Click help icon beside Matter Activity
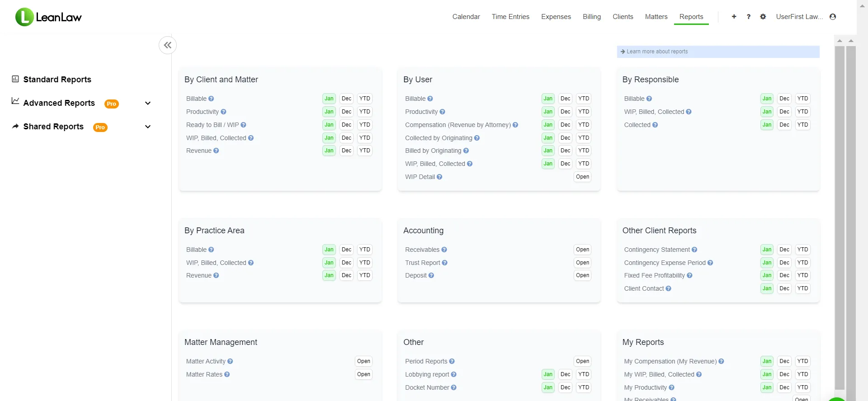 coord(230,361)
